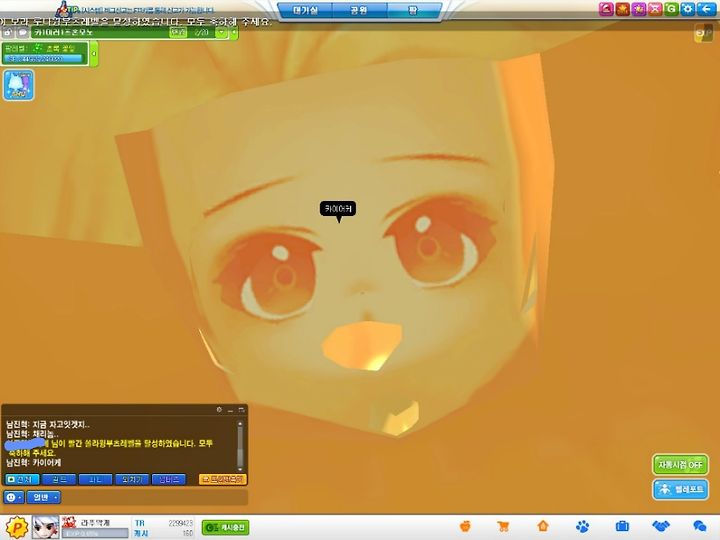Click the green 캐시충전 button
720x540 pixels.
tap(225, 527)
